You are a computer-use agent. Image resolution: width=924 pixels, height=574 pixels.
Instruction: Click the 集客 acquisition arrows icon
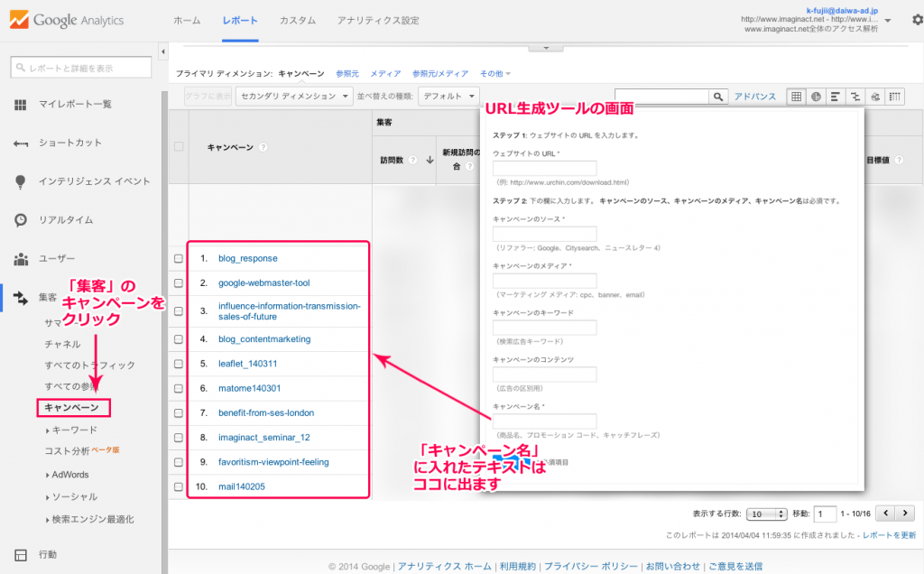[x=21, y=298]
